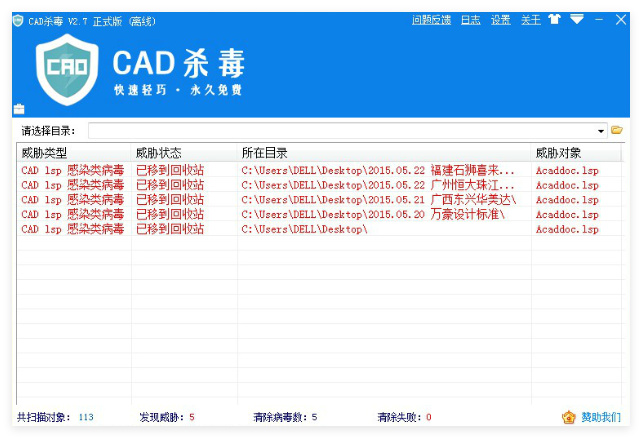Select row with path 福建石狮喜来...
This screenshot has width=642, height=438.
point(319,170)
